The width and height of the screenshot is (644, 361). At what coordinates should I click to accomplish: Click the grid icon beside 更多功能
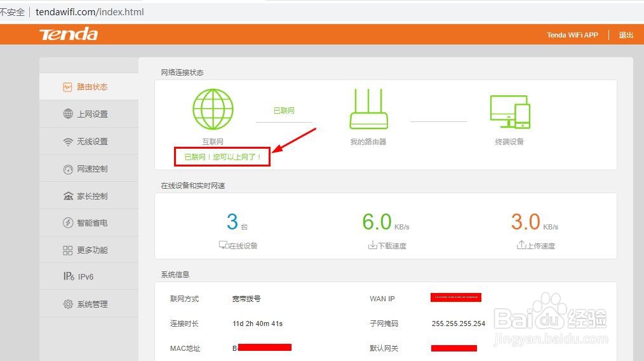click(x=68, y=250)
